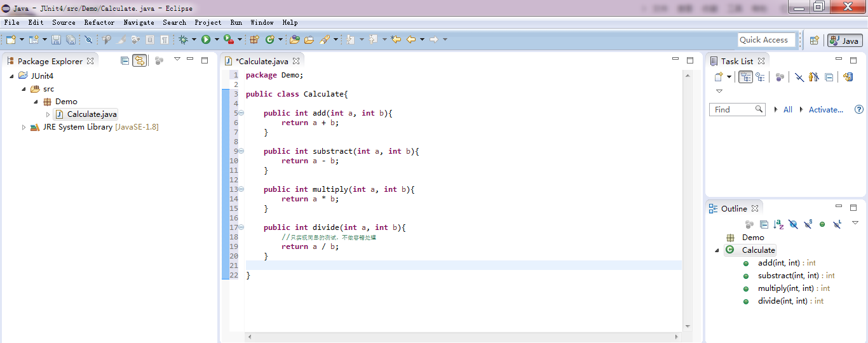Image resolution: width=868 pixels, height=343 pixels.
Task: Select add(int, int) in Outline
Action: click(x=787, y=263)
